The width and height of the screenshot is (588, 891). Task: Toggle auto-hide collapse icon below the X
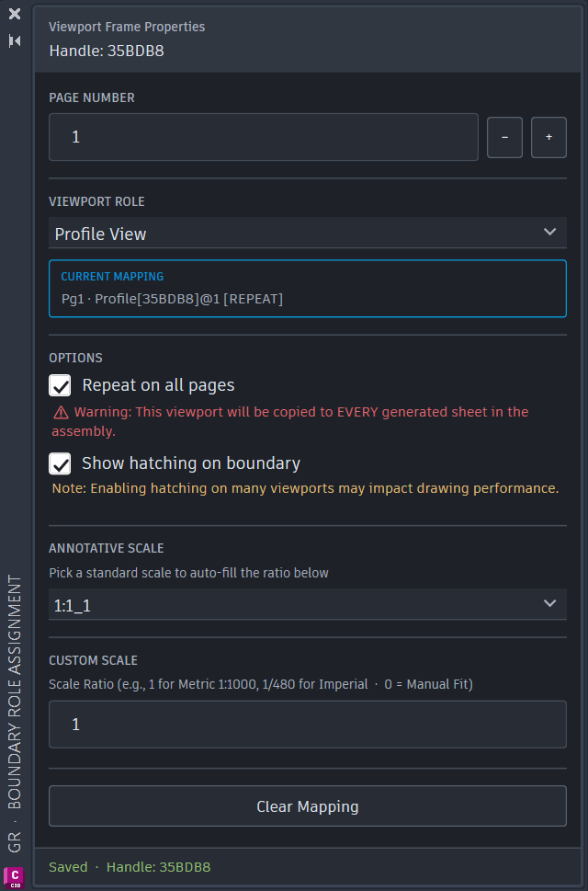coord(15,40)
